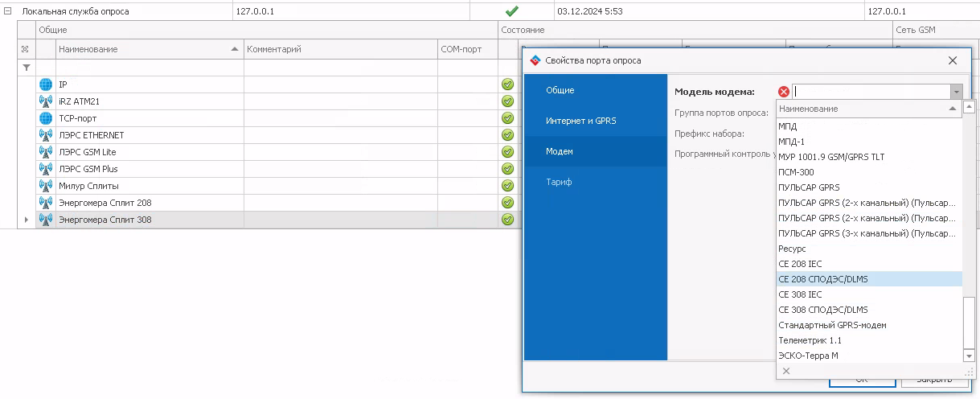Click the antenna icon beside Энергомера Сплит 308
Screen dimensions: 980x399
(46, 220)
